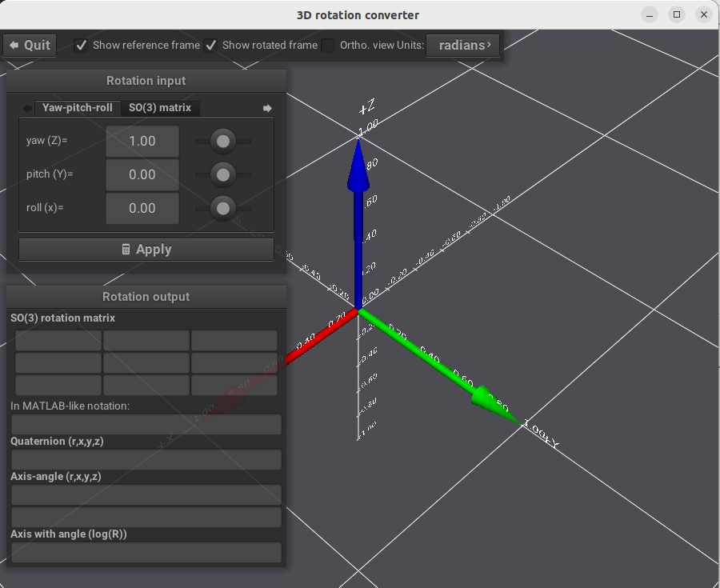Click the yaw slider knob
The height and width of the screenshot is (588, 720).
coord(223,142)
